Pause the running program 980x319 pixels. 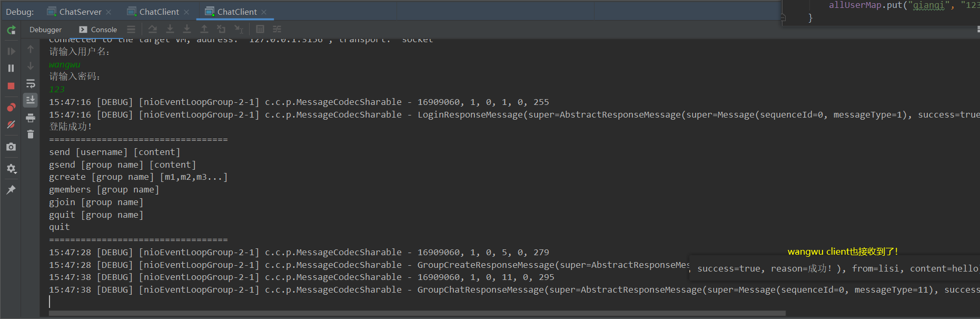tap(11, 68)
